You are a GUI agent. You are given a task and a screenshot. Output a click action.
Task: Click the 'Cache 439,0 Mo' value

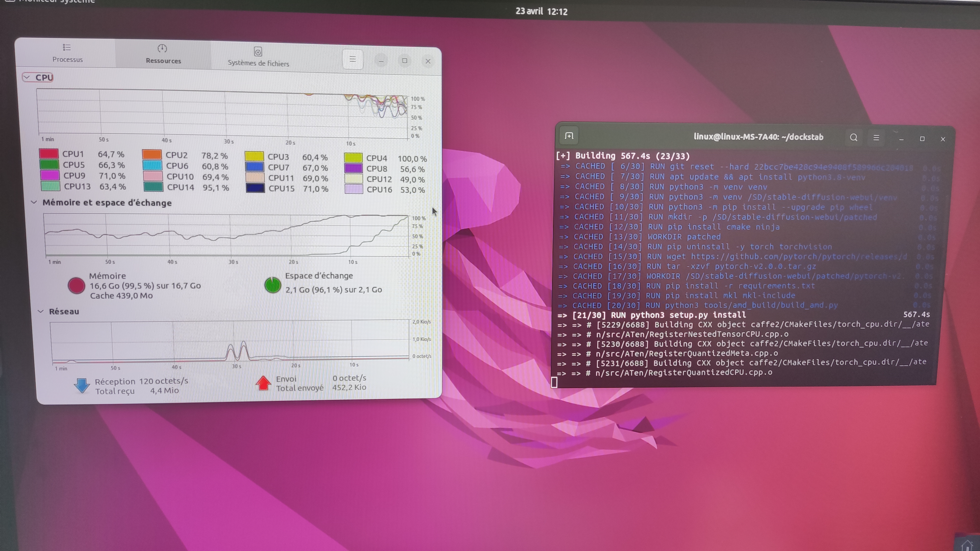[x=121, y=296]
